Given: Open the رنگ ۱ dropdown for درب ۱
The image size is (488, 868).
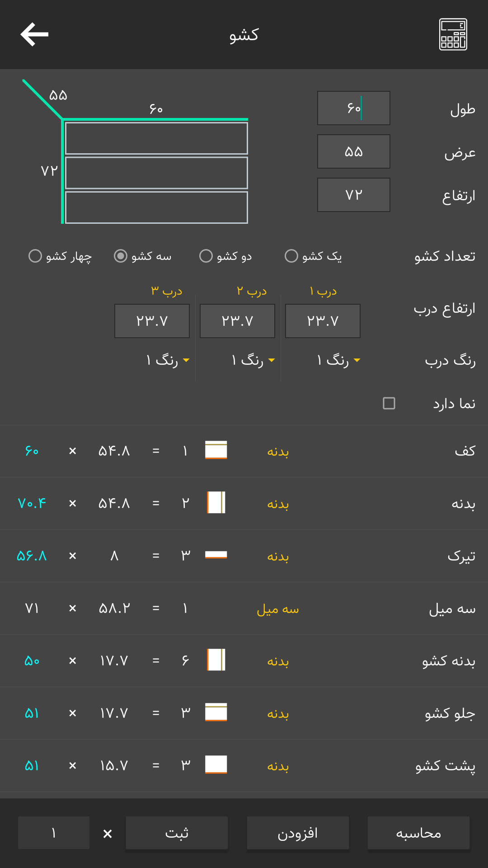Looking at the screenshot, I should [338, 360].
